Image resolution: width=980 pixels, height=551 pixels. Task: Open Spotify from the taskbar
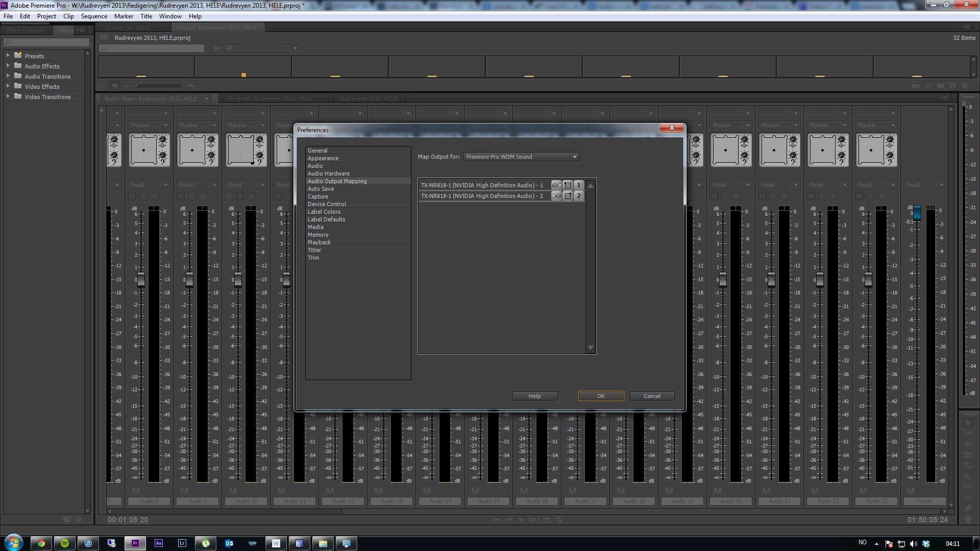click(x=65, y=543)
